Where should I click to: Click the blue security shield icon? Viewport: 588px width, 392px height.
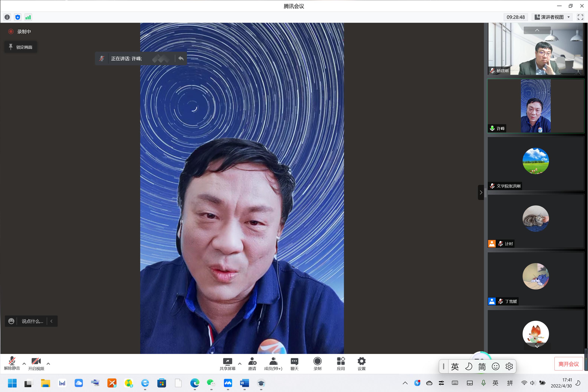[x=18, y=17]
